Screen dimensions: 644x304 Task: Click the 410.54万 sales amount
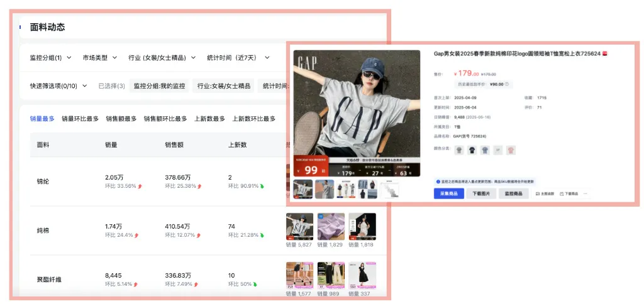[x=177, y=227]
